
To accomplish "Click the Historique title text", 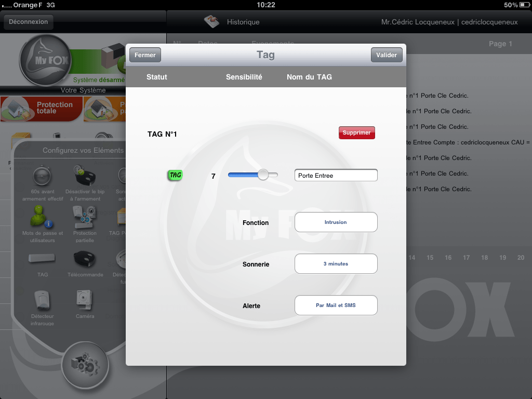I will 243,22.
